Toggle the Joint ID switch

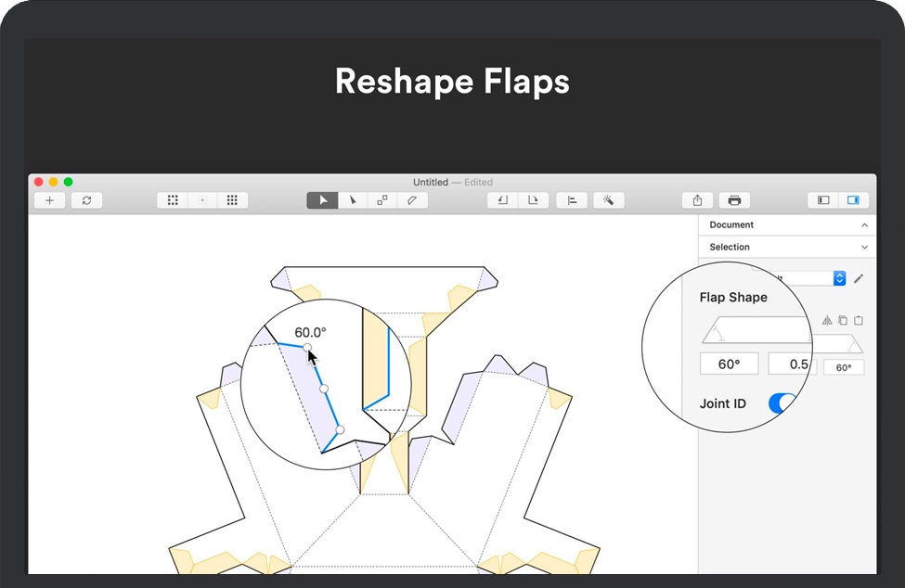782,403
